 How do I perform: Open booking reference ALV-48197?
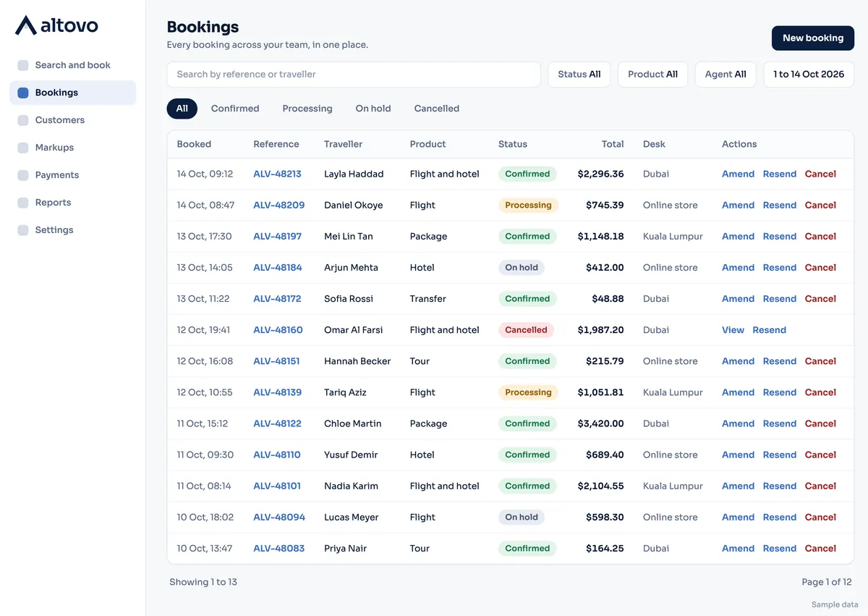coord(277,236)
